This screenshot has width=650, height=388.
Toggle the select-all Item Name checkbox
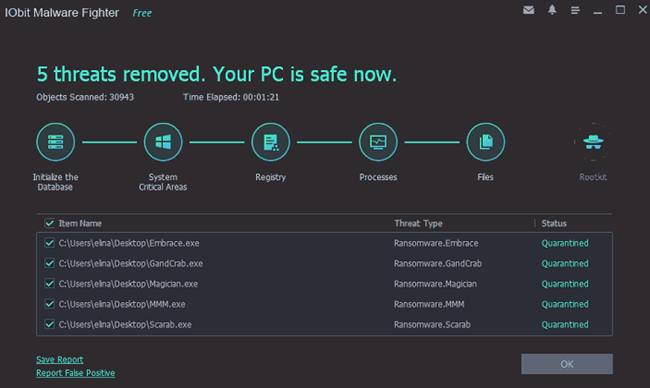click(x=49, y=223)
